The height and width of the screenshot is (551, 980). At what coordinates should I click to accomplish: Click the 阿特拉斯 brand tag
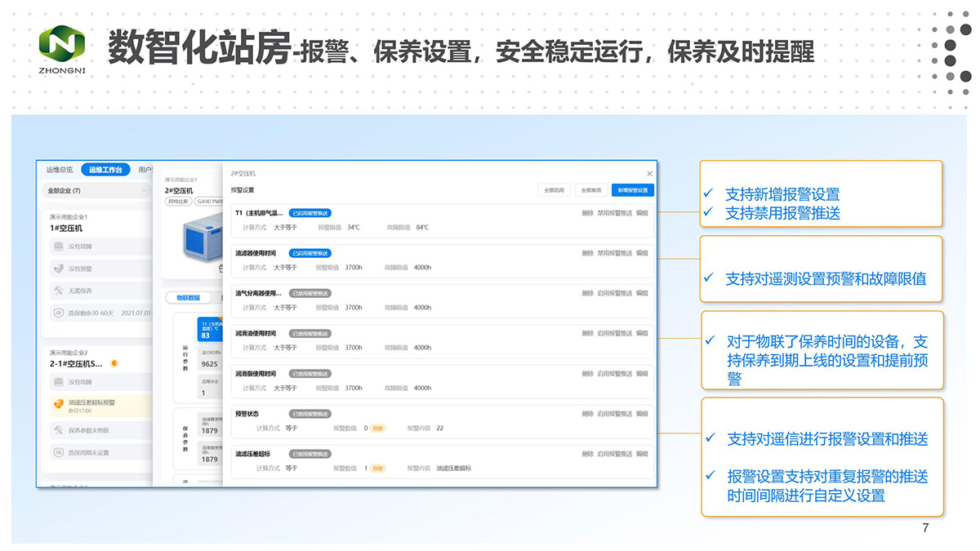(177, 201)
